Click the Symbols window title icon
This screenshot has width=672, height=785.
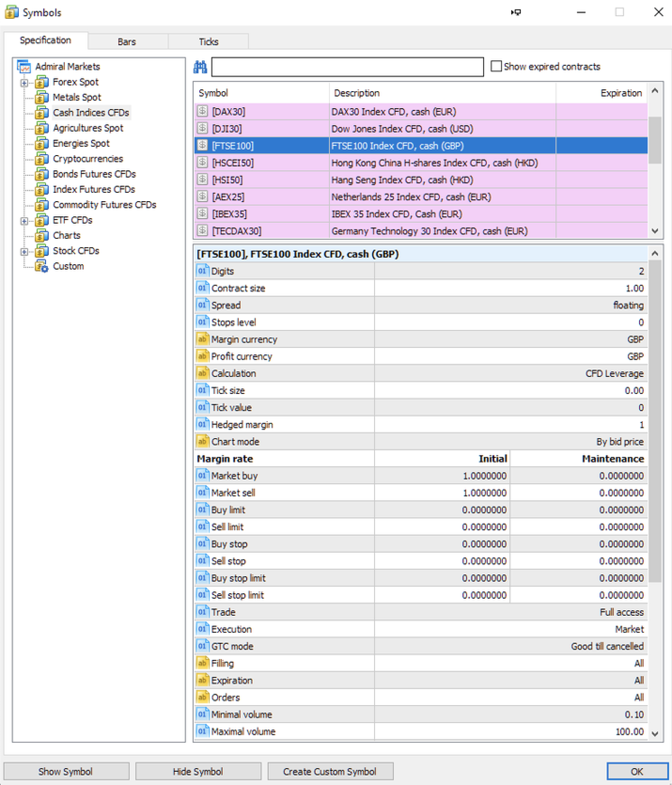pos(11,13)
